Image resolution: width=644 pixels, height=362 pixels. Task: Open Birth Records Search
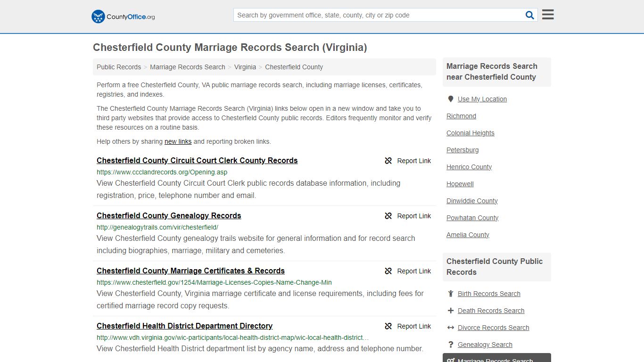[489, 294]
